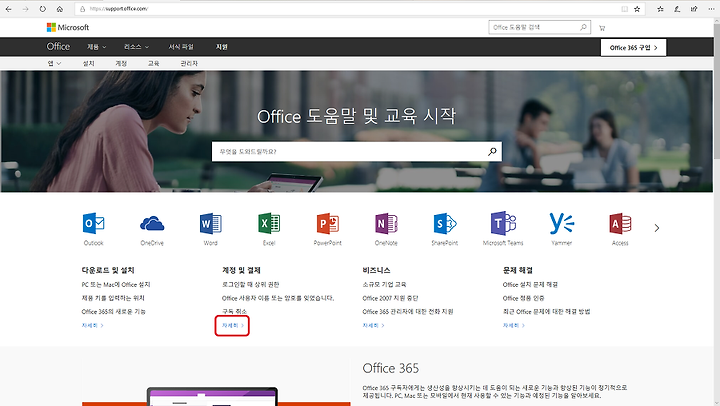The width and height of the screenshot is (720, 406).
Task: Select 지원 in the Office nav
Action: [x=222, y=47]
